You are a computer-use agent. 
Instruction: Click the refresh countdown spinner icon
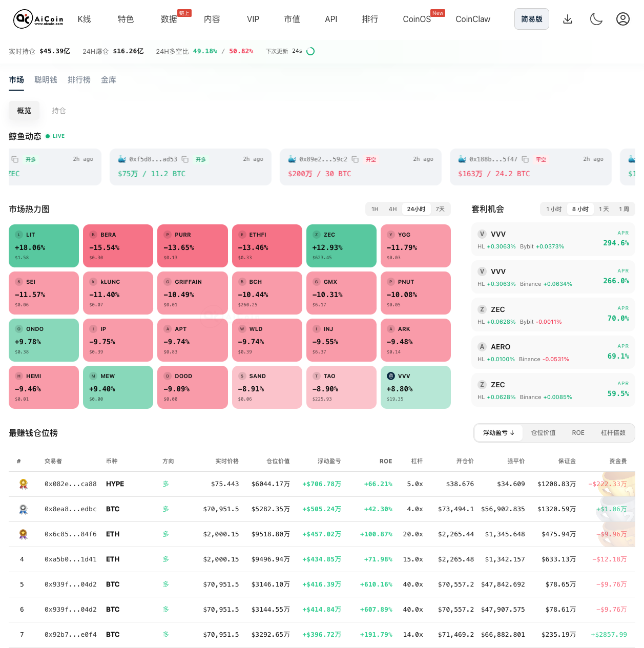pos(310,51)
